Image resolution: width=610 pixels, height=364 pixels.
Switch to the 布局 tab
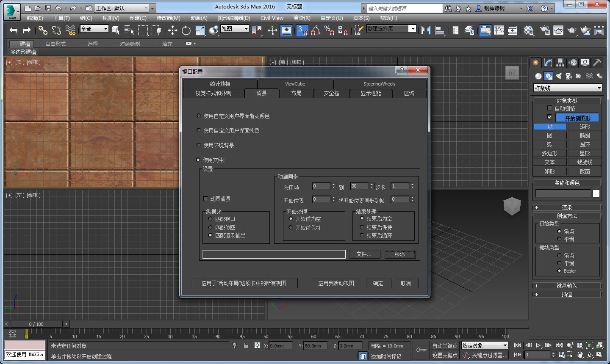point(296,93)
